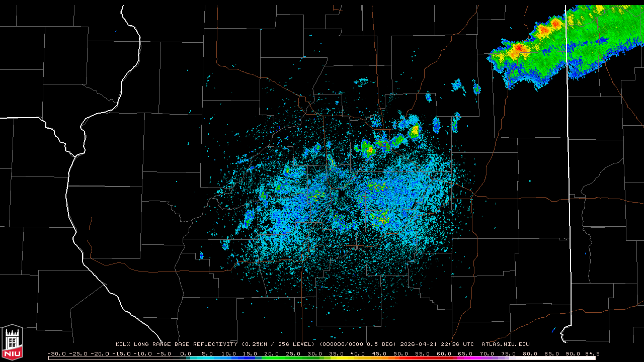Click the "65.0" scale label
The image size is (644, 362).
click(464, 353)
